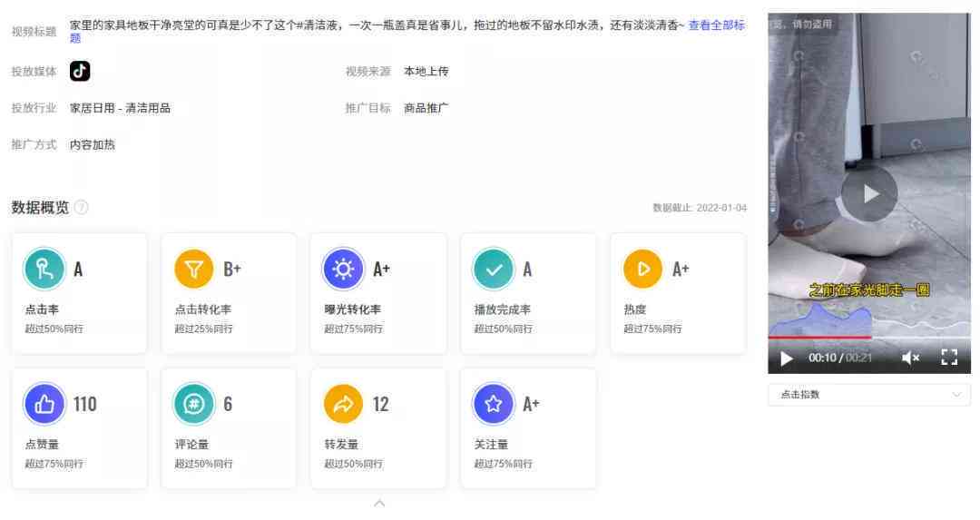
Task: Click the share count 12
Action: pos(380,405)
